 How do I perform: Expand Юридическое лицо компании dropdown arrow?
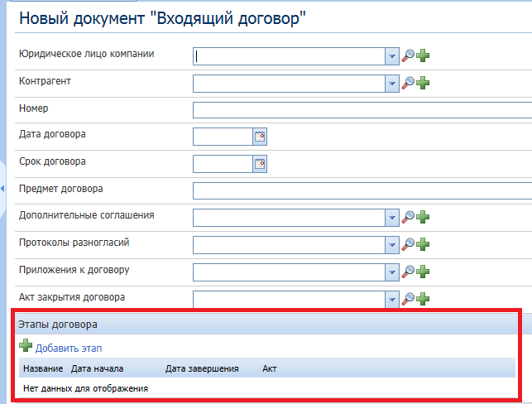(392, 56)
